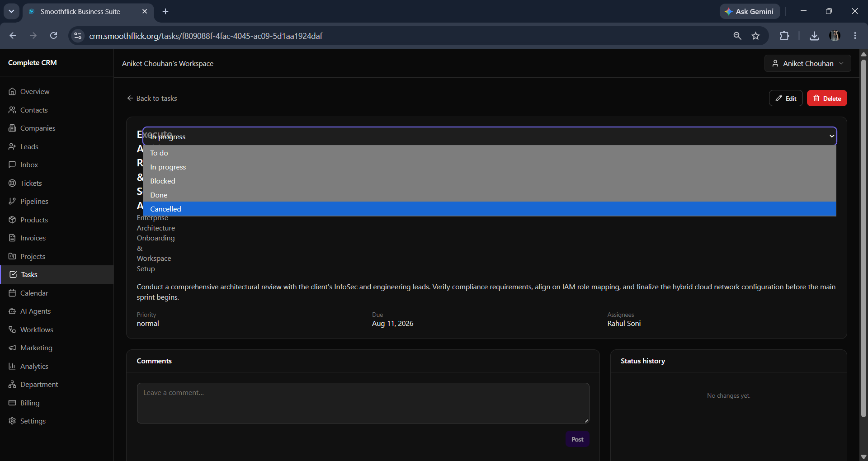Open the AI Agents robot icon
The height and width of the screenshot is (461, 868).
12,311
